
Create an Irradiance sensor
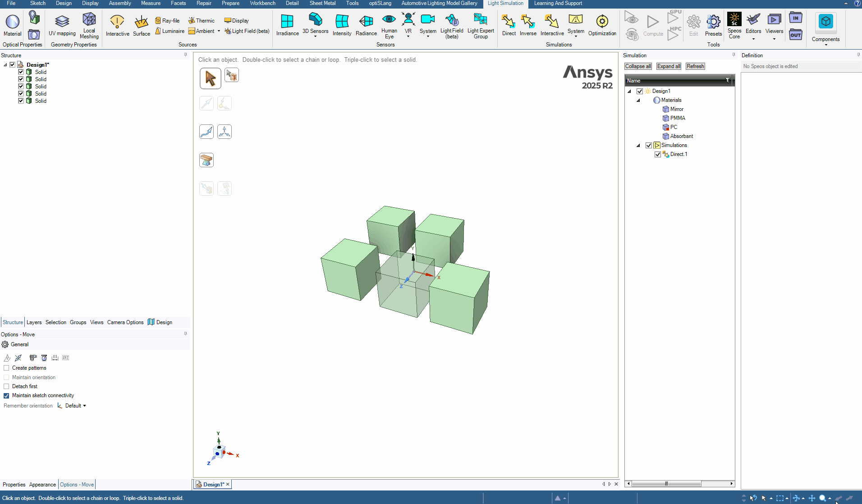(x=287, y=25)
